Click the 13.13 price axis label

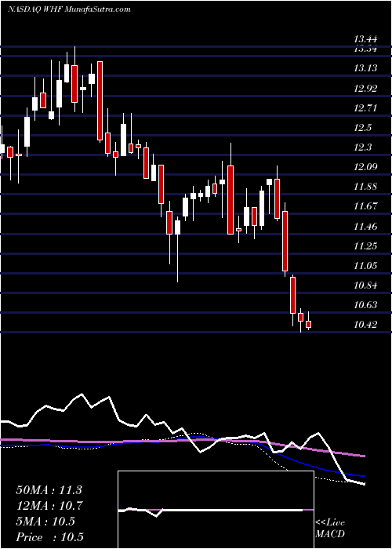click(x=365, y=68)
